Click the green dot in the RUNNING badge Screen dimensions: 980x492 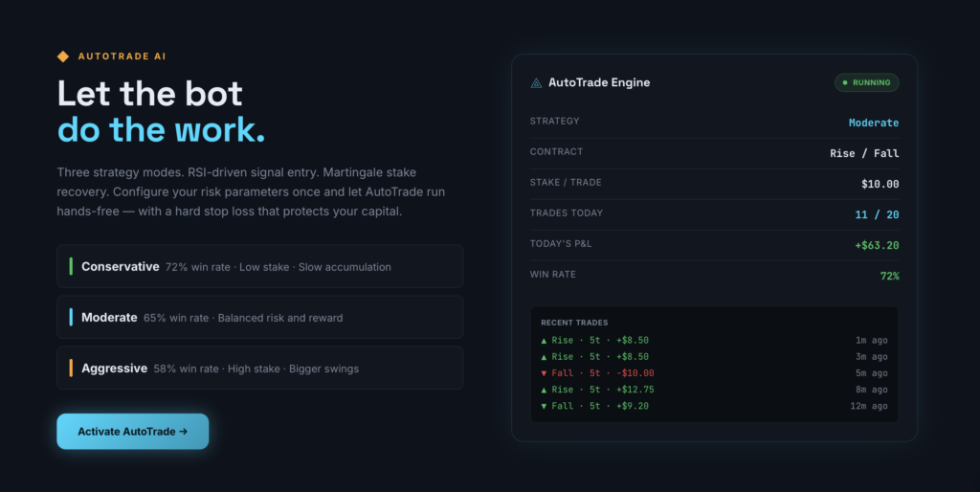(845, 82)
